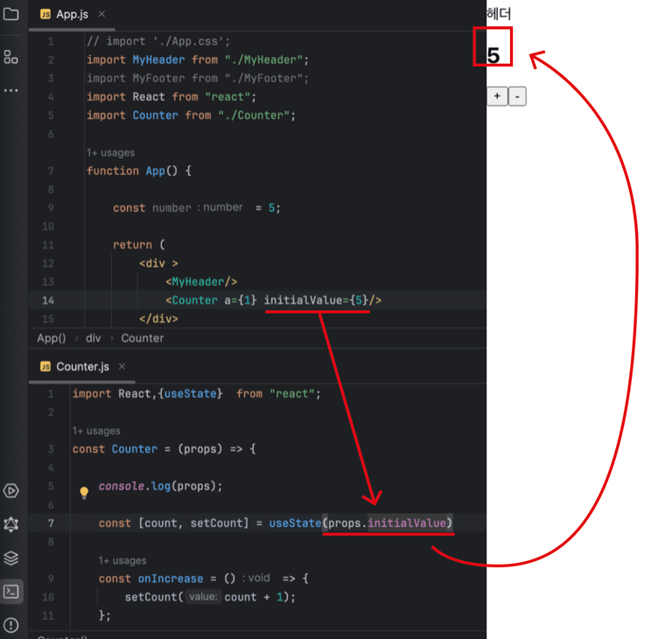The width and height of the screenshot is (672, 639).
Task: Open the Problems exclamation icon
Action: [10, 625]
